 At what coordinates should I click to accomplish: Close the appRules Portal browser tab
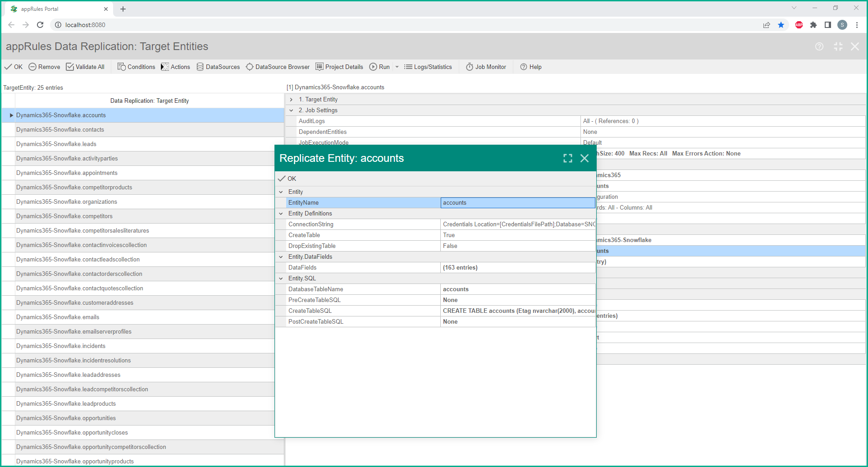click(106, 9)
